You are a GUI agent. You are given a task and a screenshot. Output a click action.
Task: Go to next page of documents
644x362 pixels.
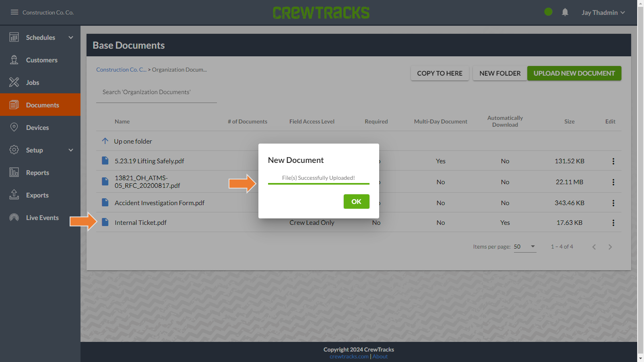click(x=610, y=247)
